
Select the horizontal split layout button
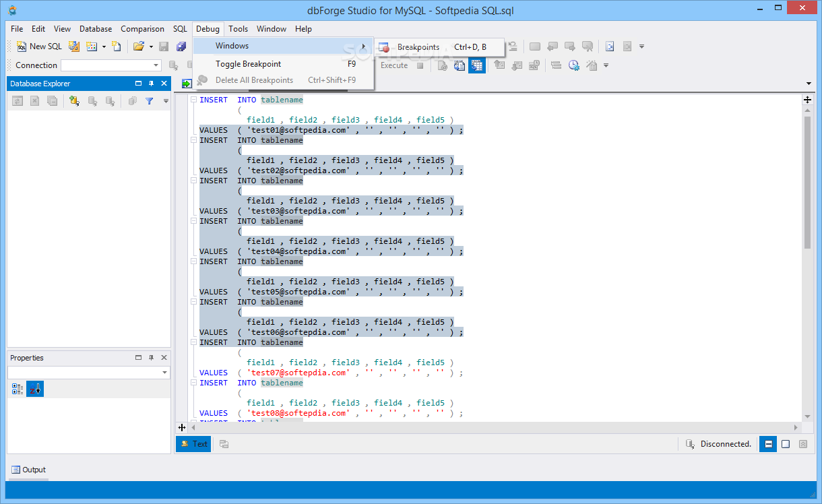(x=768, y=444)
